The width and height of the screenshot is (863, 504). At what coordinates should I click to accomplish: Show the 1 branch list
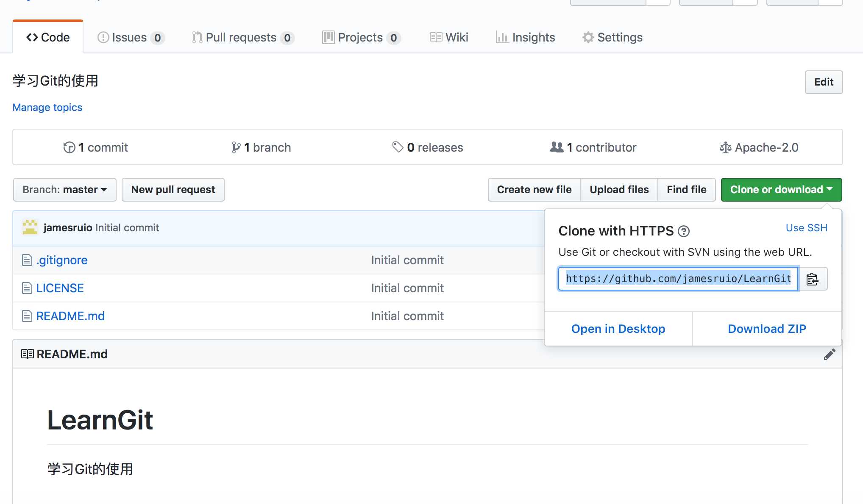tap(261, 147)
